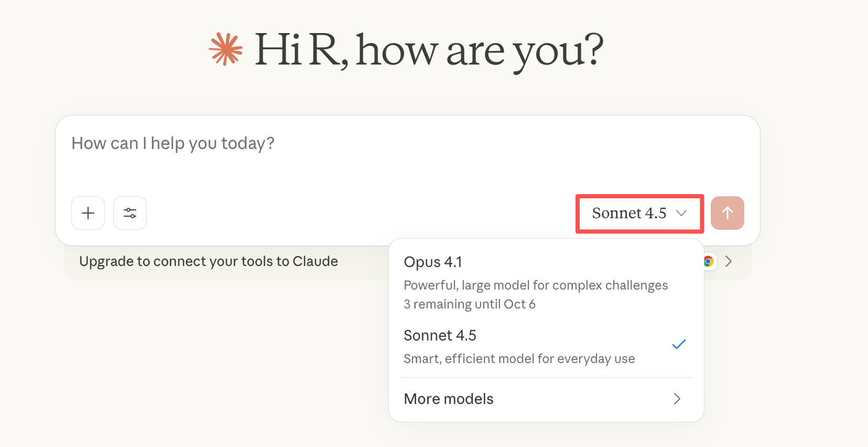Click 'Smart, efficient model for everyday use' text
Viewport: 868px width, 447px height.
tap(519, 359)
